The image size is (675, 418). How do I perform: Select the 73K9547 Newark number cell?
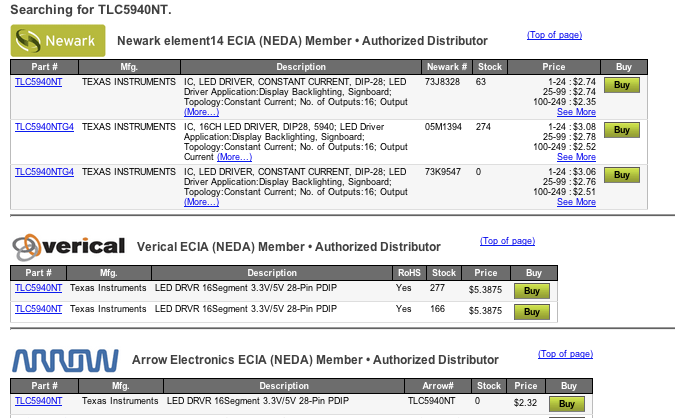(x=443, y=172)
